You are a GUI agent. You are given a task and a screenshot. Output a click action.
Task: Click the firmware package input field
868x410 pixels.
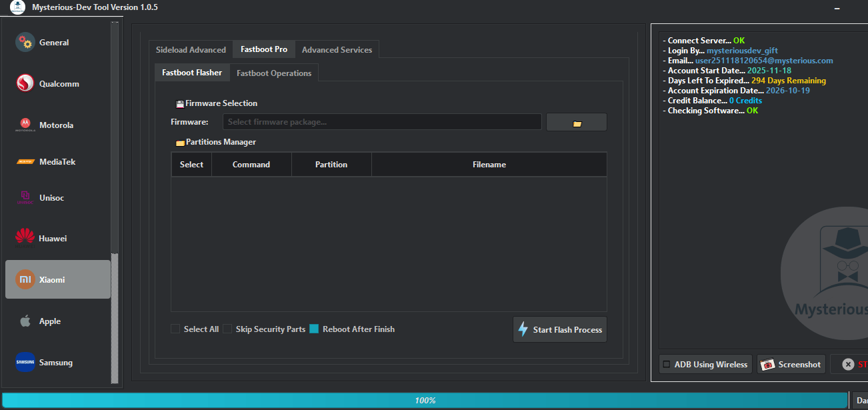(382, 121)
